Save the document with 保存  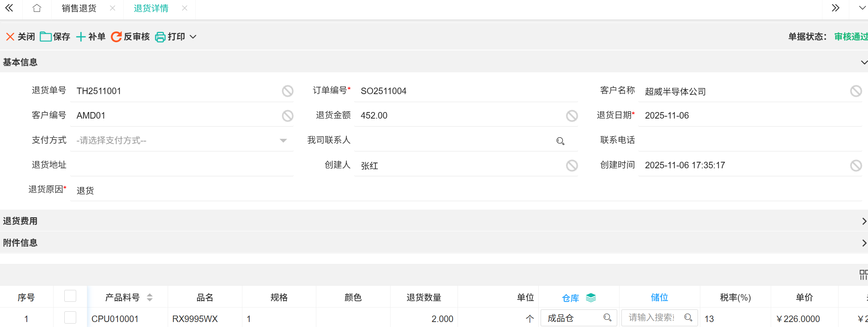(55, 37)
